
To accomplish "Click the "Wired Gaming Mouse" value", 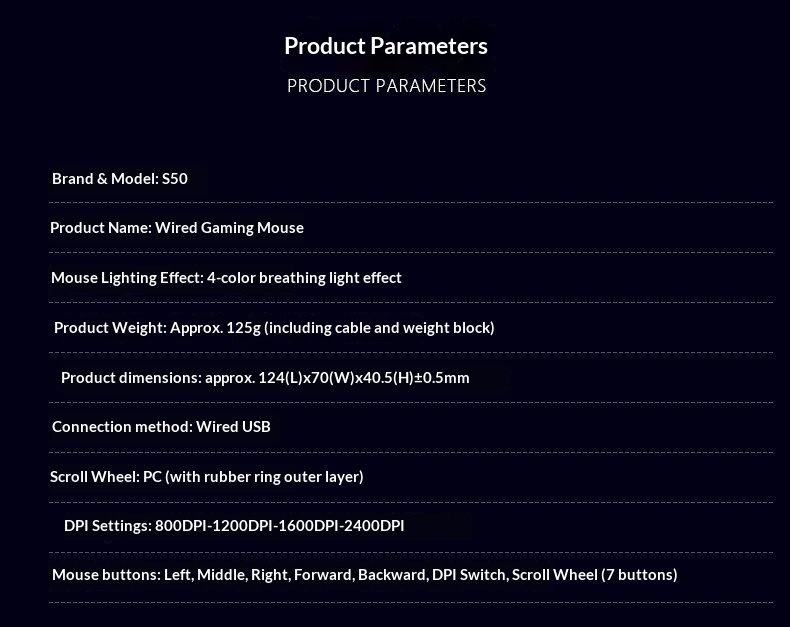I will [229, 228].
